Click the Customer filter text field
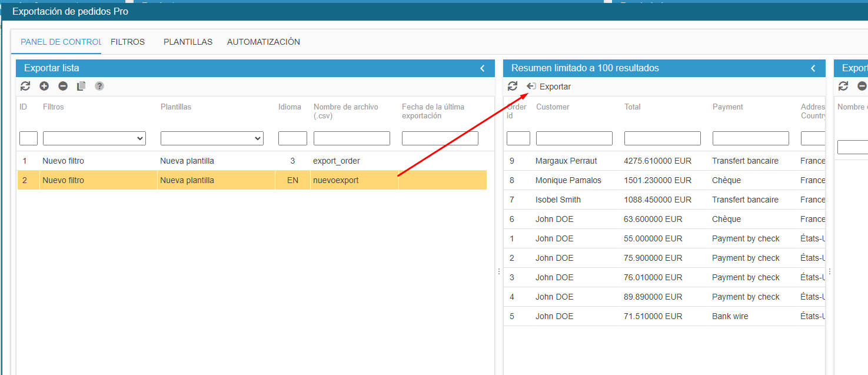This screenshot has height=375, width=868. click(x=574, y=138)
